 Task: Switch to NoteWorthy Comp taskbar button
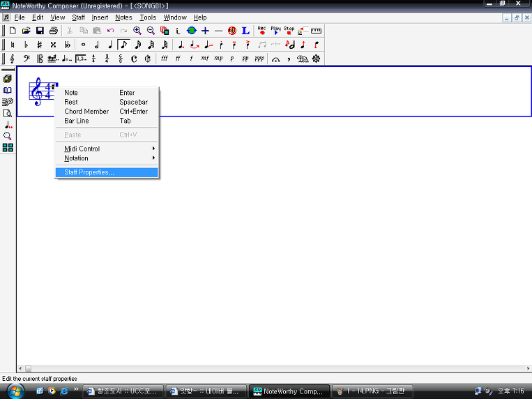click(x=289, y=391)
